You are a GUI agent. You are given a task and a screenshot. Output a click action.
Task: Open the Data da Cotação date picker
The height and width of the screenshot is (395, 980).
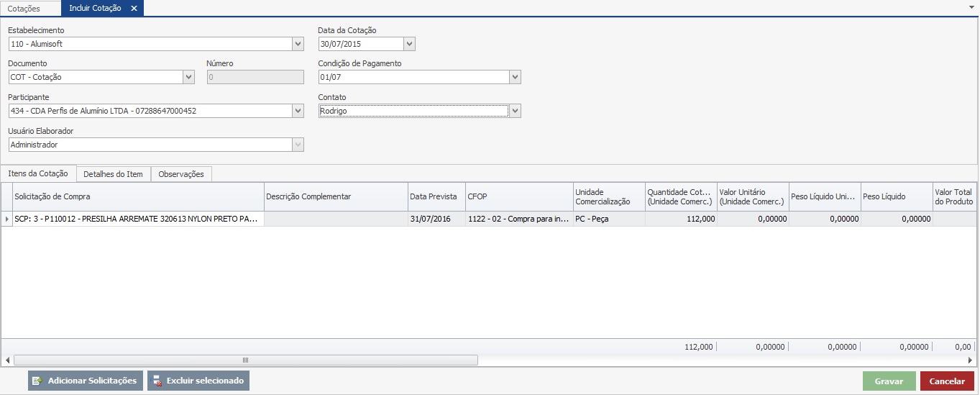pyautogui.click(x=409, y=44)
